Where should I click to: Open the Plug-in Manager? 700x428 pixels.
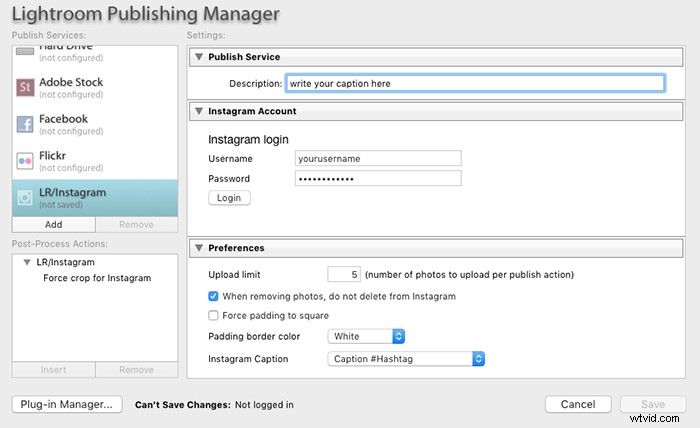[67, 404]
